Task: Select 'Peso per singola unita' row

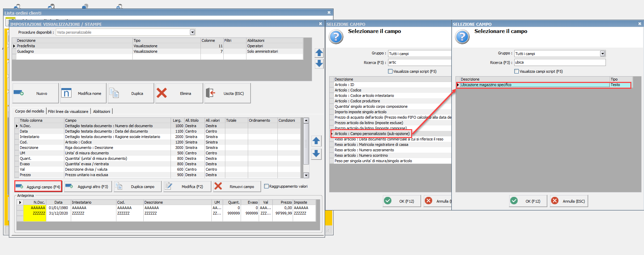Action: (390, 161)
